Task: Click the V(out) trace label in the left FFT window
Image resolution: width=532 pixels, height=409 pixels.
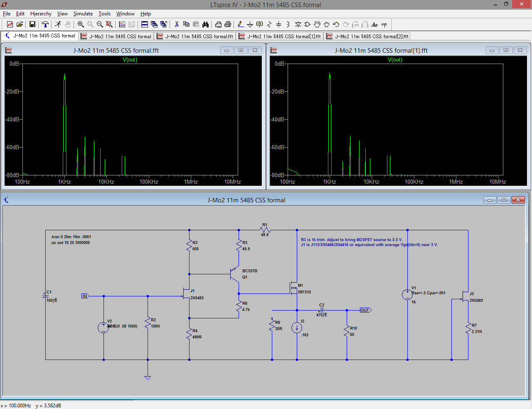Action: click(x=130, y=60)
